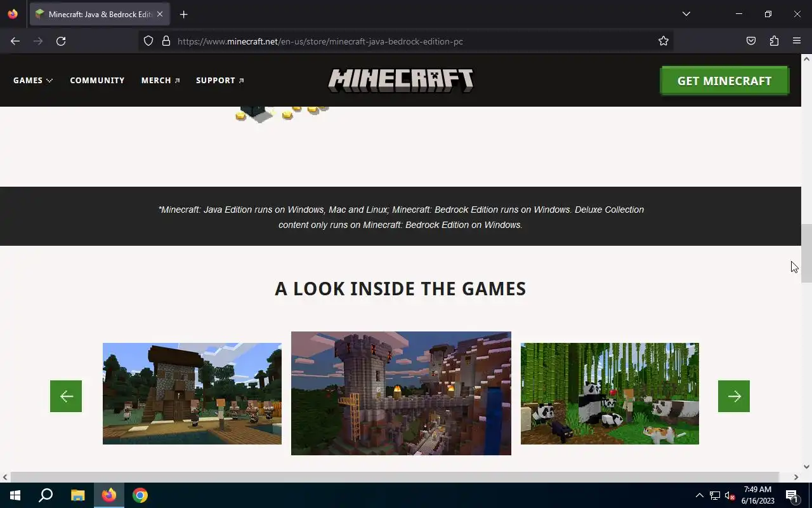
Task: Click the Minecraft logo
Action: point(401,81)
